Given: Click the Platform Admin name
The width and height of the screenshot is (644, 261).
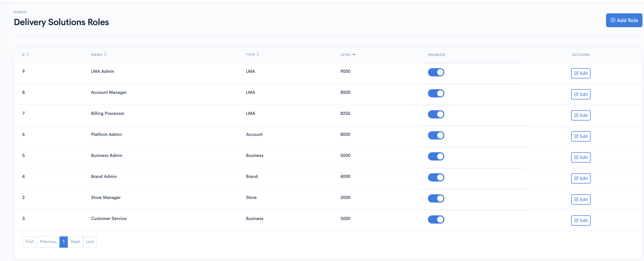Looking at the screenshot, I should pyautogui.click(x=106, y=134).
